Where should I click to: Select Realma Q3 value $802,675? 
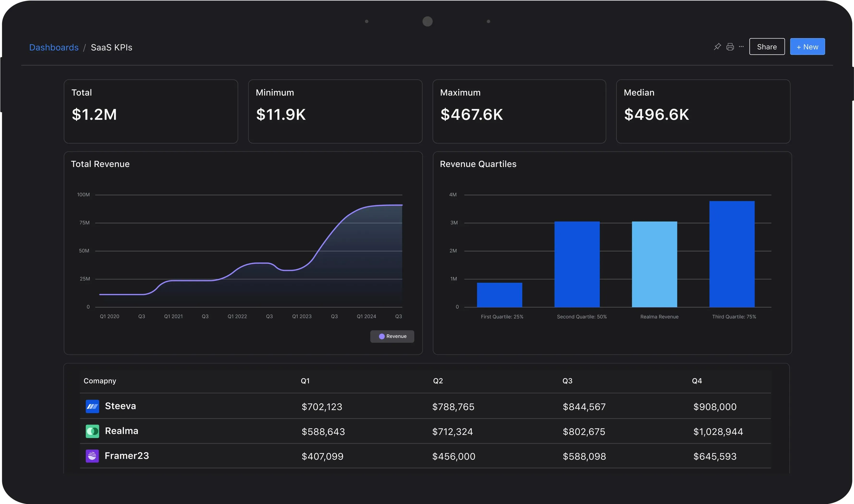[x=584, y=432]
